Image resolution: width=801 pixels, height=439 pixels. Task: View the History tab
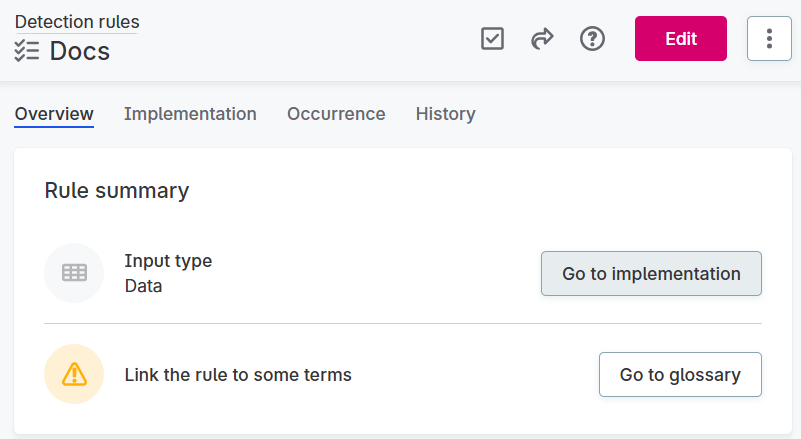coord(445,114)
